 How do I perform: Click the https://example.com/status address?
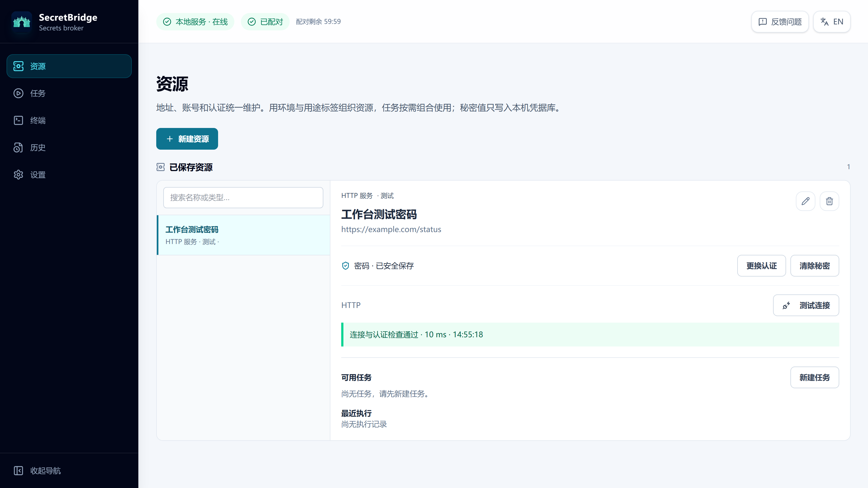coord(391,229)
